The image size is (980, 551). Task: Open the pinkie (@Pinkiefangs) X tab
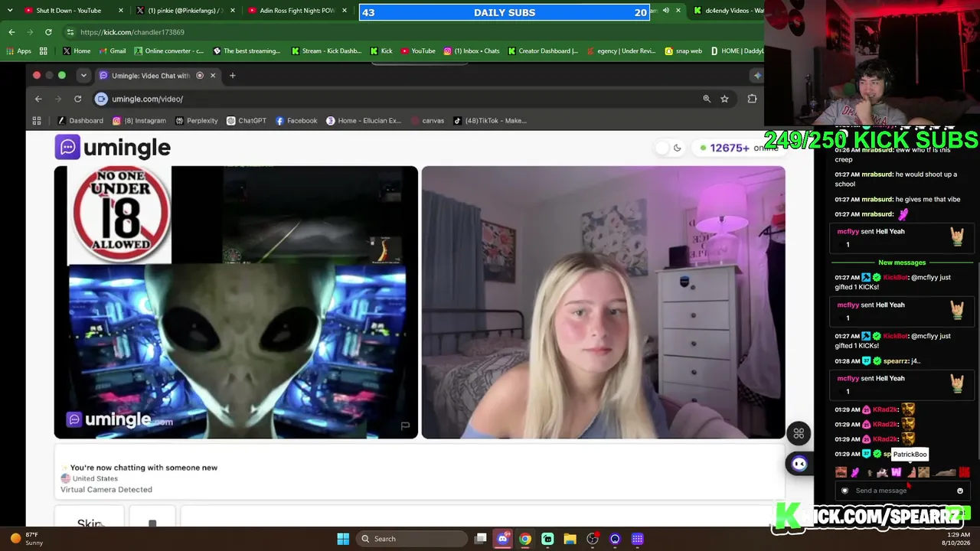coord(182,11)
